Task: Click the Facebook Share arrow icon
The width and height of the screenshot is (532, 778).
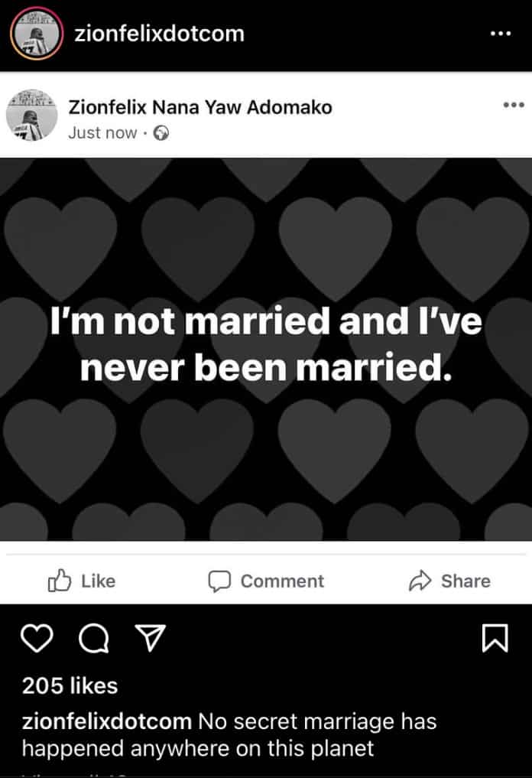Action: coord(420,581)
